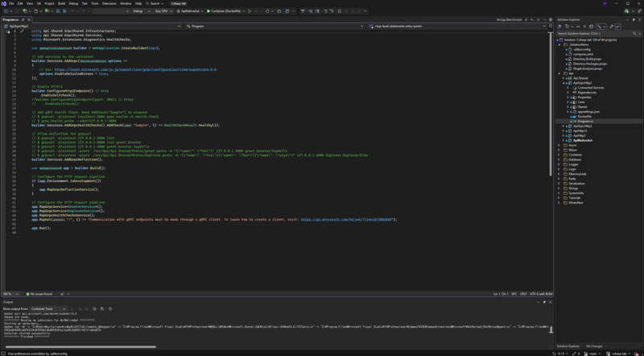Screen dimensions: 644x356
Task: Expand the Blazor solution folder
Action: (x=559, y=150)
